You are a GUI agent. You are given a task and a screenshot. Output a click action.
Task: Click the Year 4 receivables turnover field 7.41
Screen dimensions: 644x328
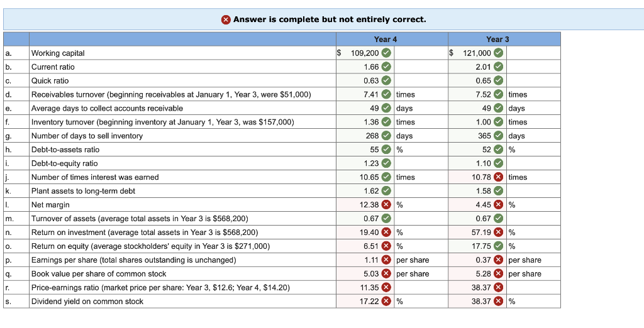(365, 94)
